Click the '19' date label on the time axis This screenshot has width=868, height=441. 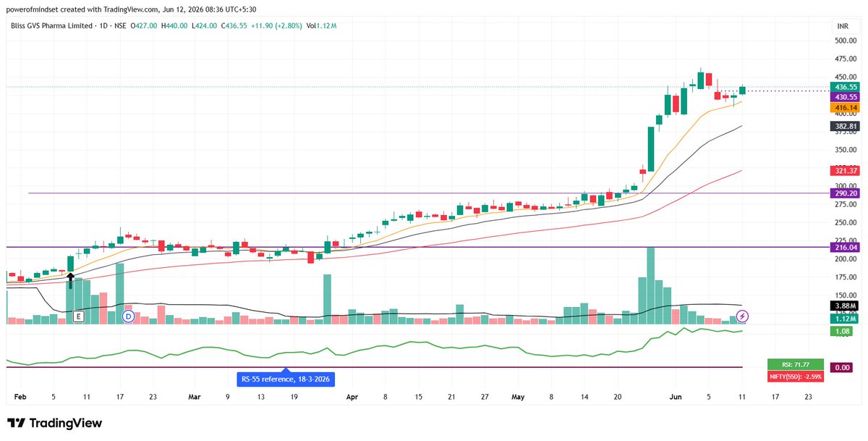[294, 398]
